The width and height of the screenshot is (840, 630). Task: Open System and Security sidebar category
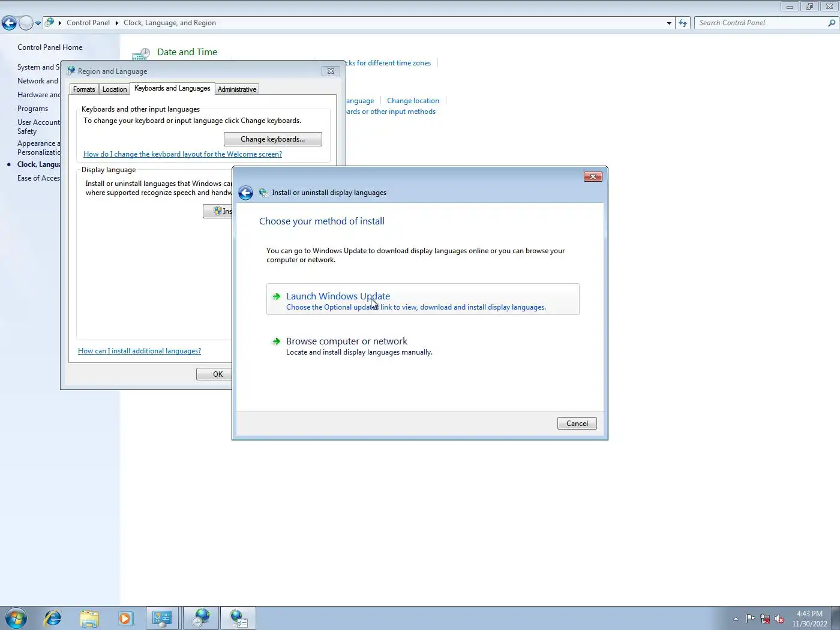[x=38, y=67]
